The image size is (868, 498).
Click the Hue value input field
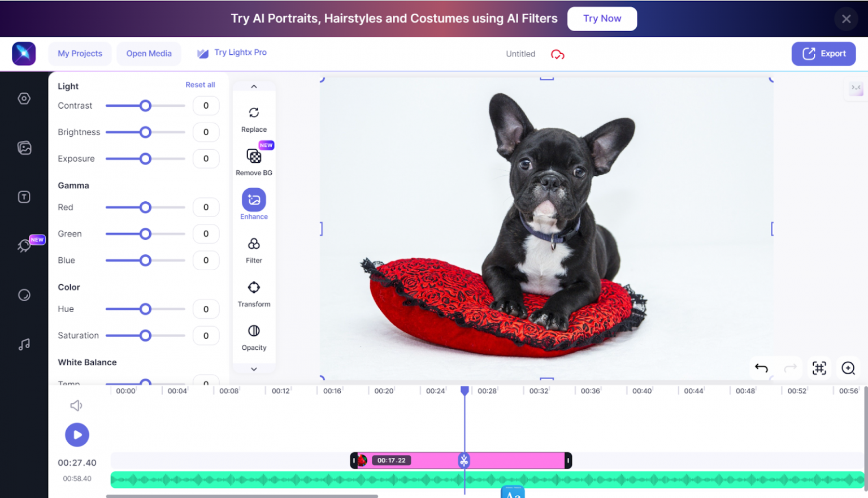[x=206, y=309]
